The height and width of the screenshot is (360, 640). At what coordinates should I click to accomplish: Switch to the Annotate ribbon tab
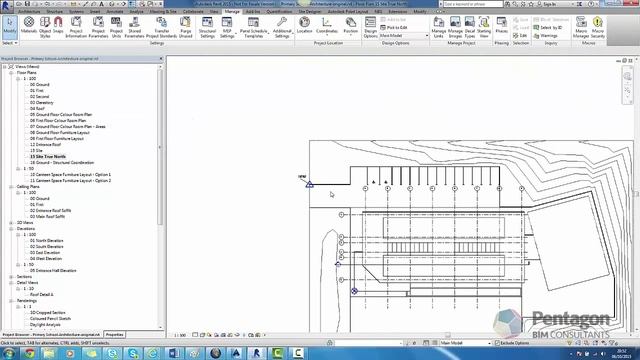[x=115, y=12]
